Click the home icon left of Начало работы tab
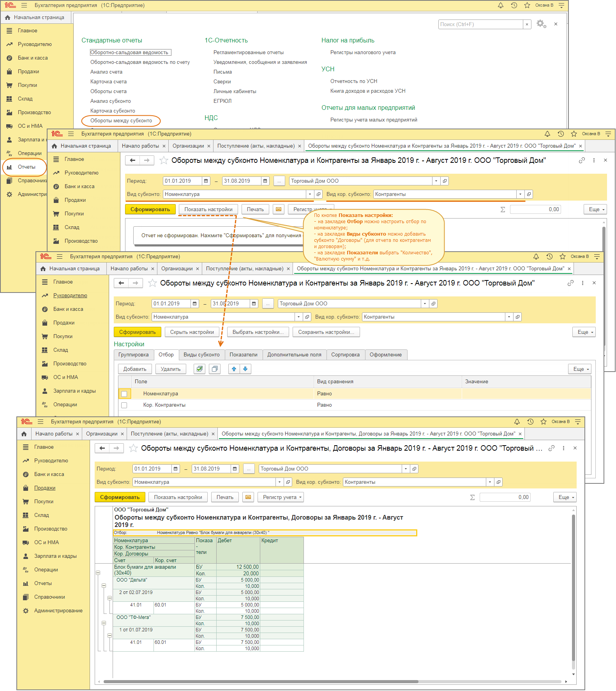This screenshot has height=691, width=616. 24,434
